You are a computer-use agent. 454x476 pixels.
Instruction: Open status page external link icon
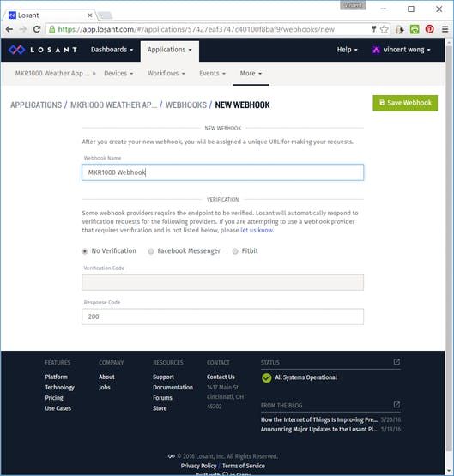pyautogui.click(x=396, y=362)
